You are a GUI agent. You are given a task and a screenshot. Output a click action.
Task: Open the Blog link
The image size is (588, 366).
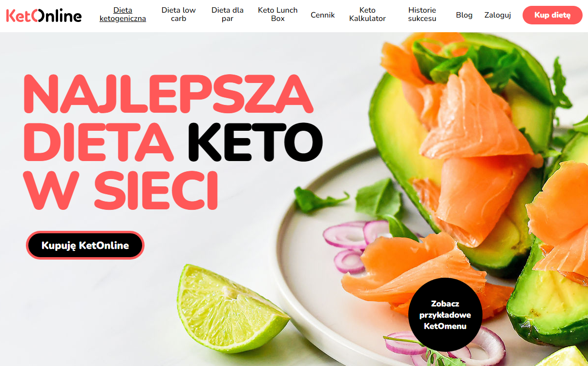(x=464, y=15)
